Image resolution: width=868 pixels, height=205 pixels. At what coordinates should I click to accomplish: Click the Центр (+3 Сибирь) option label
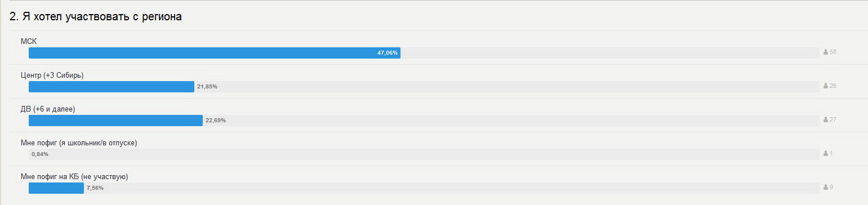(x=52, y=75)
